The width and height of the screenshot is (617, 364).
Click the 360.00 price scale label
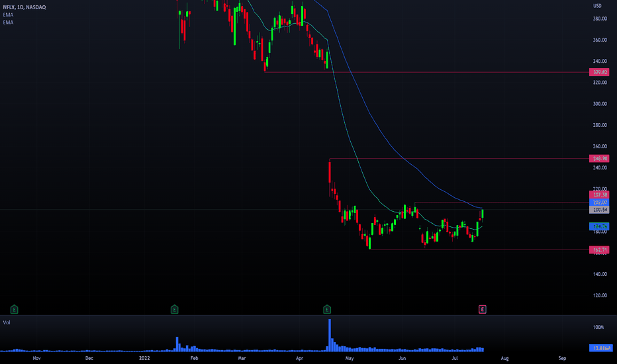600,40
